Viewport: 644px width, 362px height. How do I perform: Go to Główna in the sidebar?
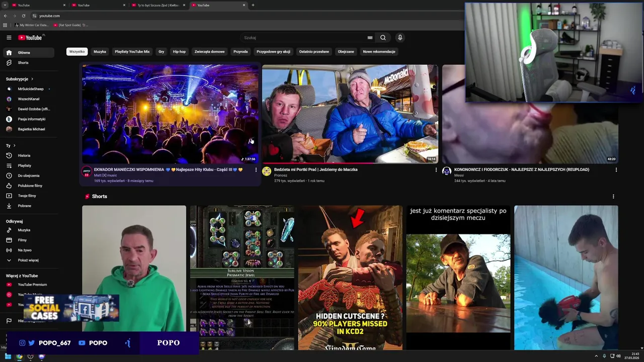click(30, 53)
